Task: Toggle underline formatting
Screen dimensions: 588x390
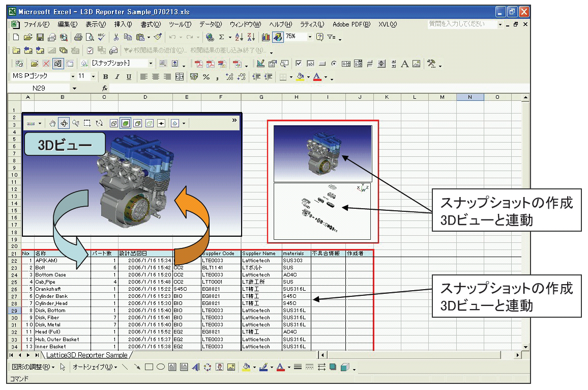Action: 129,77
